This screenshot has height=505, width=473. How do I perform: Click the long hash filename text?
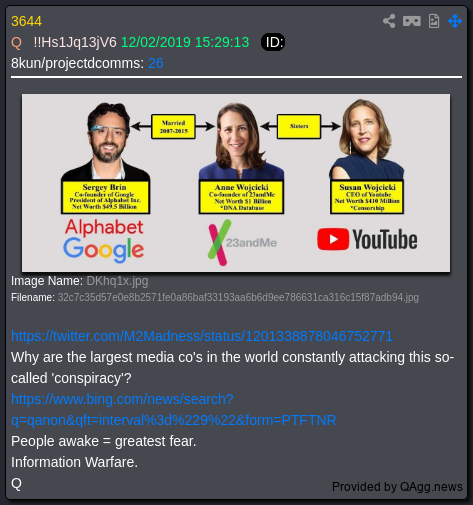click(x=238, y=297)
